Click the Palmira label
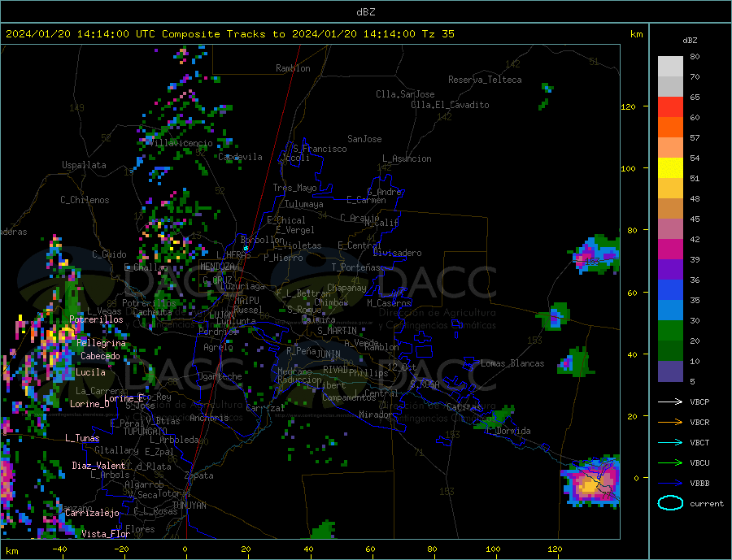732x560 pixels. point(318,319)
